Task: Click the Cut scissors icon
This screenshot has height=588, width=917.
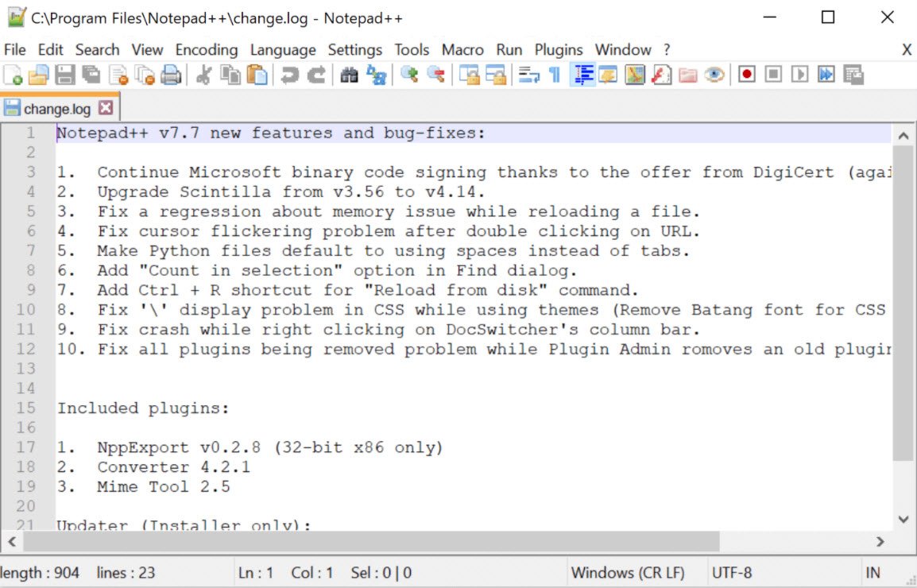Action: click(203, 75)
